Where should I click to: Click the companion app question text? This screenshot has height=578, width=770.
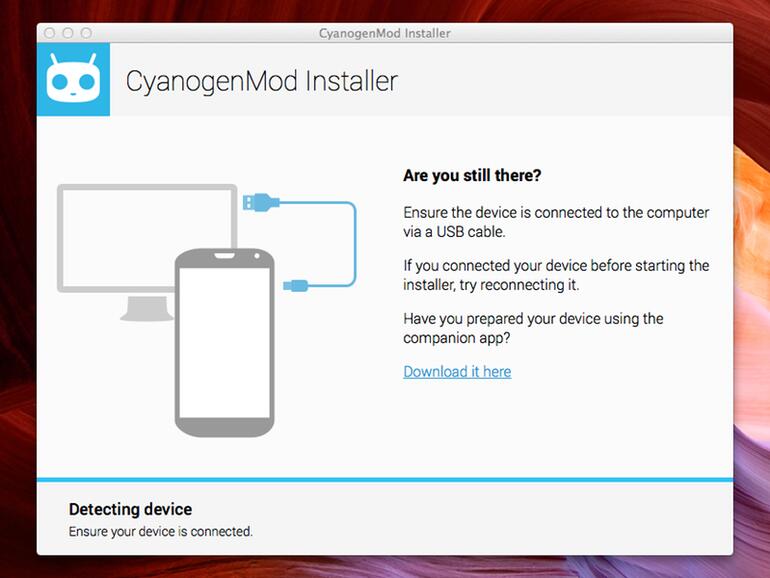[533, 328]
